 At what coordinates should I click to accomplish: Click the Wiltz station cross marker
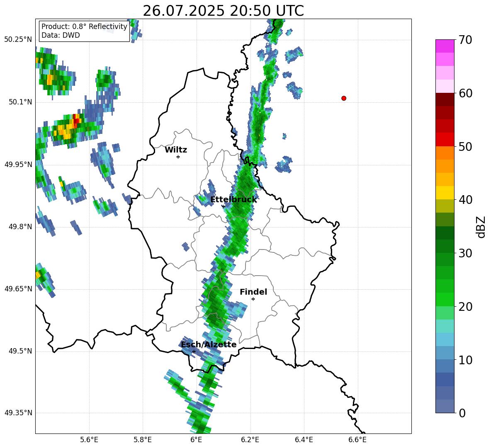(x=178, y=157)
